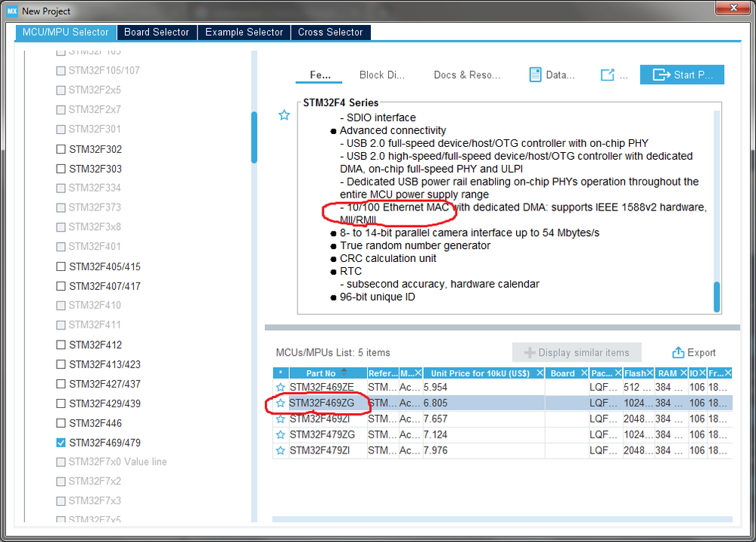The height and width of the screenshot is (542, 756).
Task: Star the STM32F469ZG part row
Action: (280, 403)
